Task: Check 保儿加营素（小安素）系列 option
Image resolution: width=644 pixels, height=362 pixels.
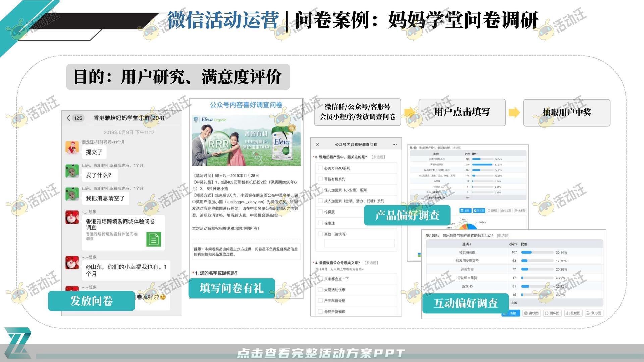Action: [x=320, y=190]
